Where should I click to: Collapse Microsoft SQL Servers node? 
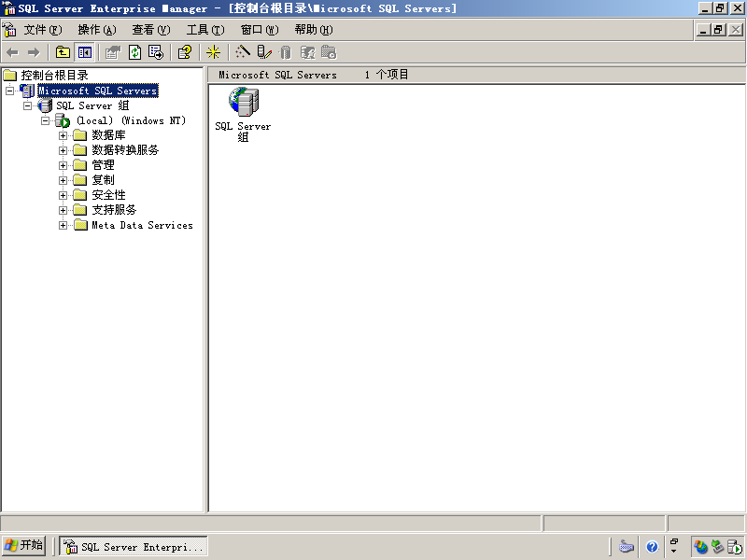(x=10, y=91)
